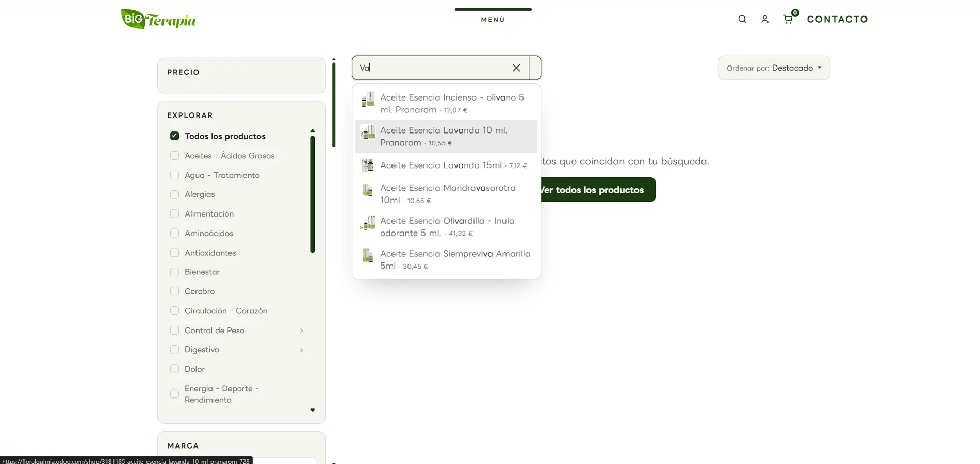Viewport: 980px width, 464px height.
Task: Check Antioxidantes category
Action: click(174, 253)
